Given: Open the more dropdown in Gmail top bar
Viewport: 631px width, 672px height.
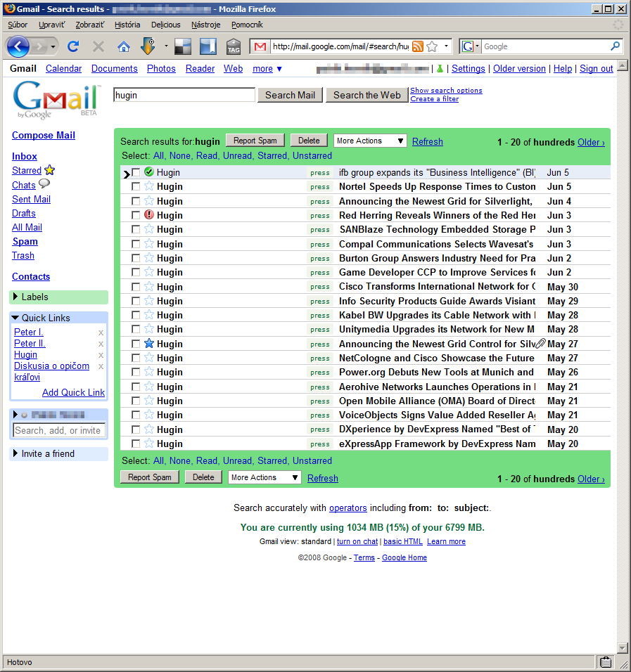Looking at the screenshot, I should point(267,69).
